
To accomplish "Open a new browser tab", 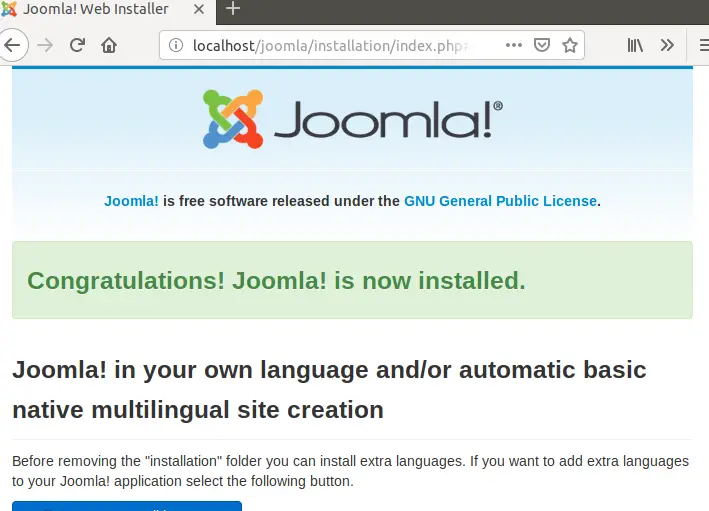I will pos(232,8).
